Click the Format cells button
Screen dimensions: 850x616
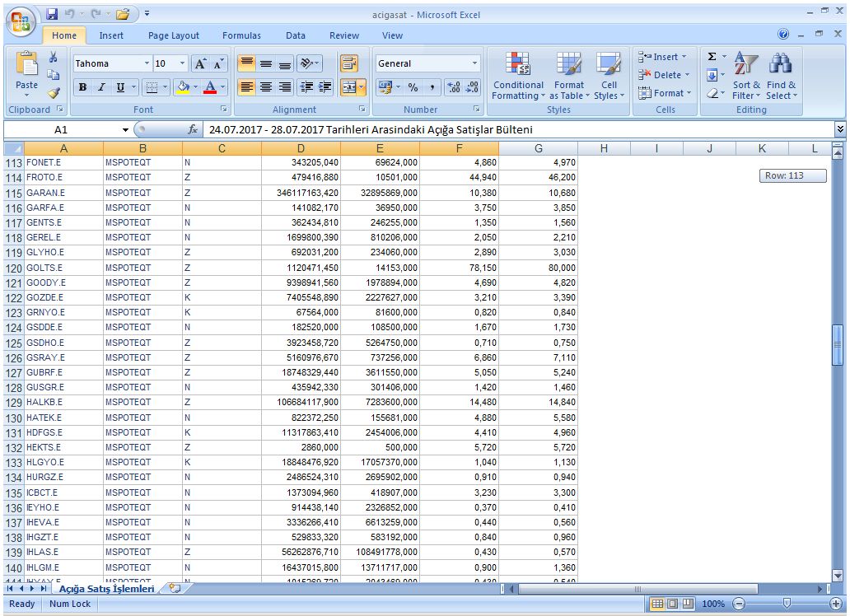[665, 93]
